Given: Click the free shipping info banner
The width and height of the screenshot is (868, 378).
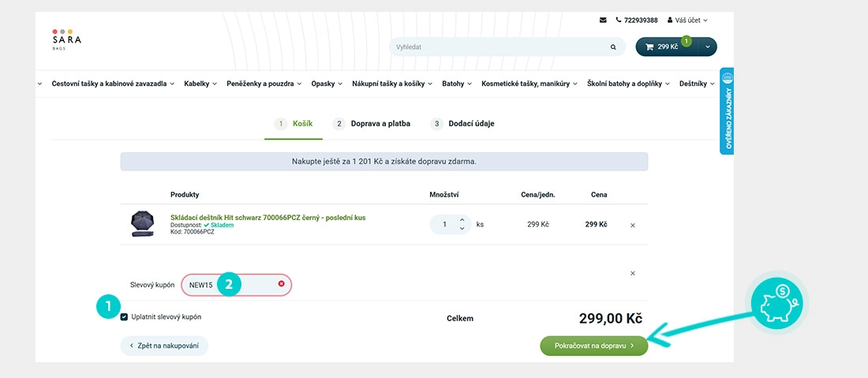Looking at the screenshot, I should coord(384,162).
